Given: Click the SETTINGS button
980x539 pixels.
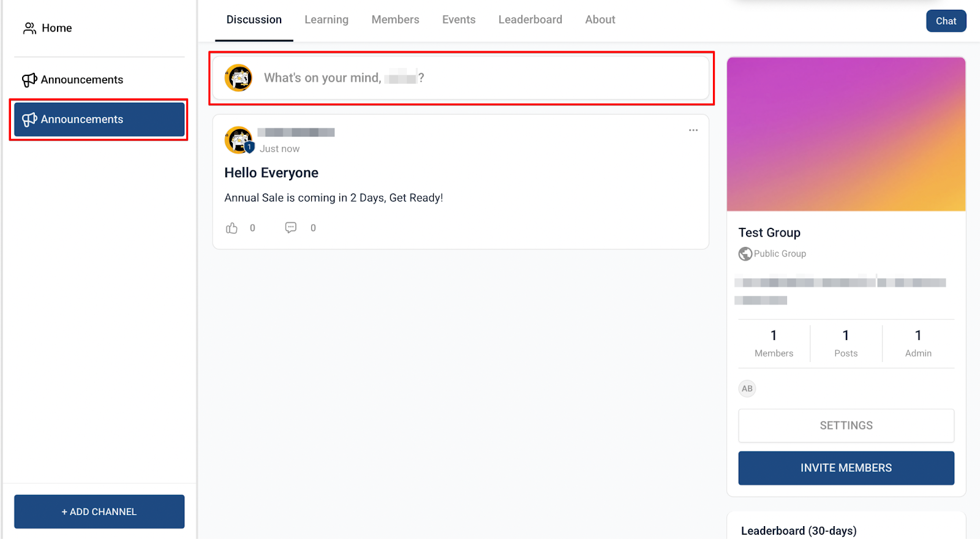Looking at the screenshot, I should point(846,426).
